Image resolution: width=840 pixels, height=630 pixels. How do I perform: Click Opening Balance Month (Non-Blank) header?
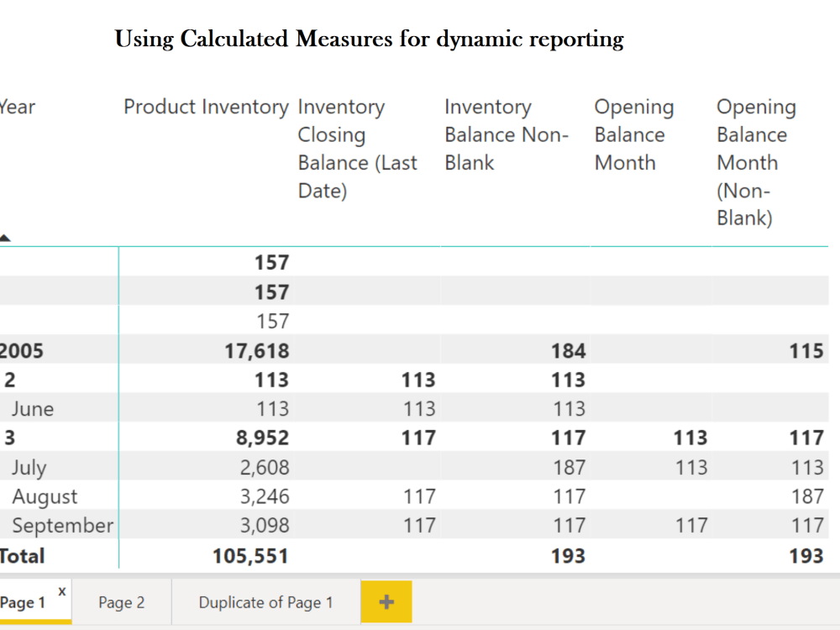756,162
